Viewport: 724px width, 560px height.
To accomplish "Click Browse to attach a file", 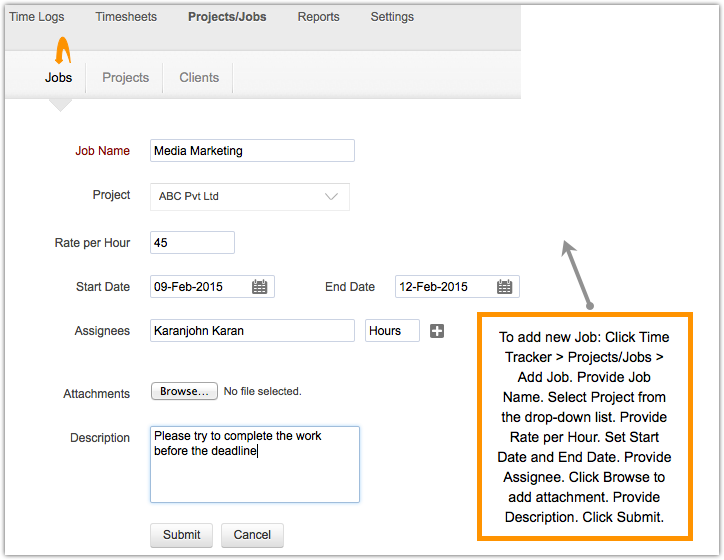I will (184, 392).
